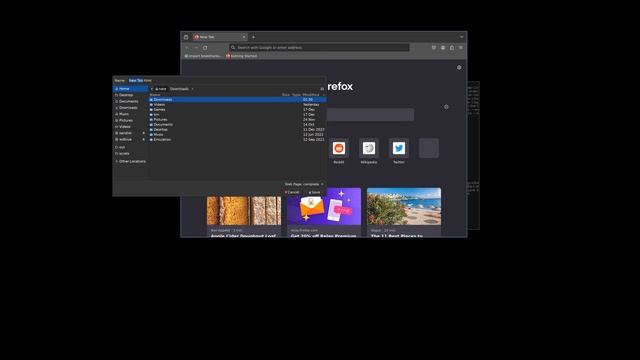
Task: Select Documents in the save dialog sidebar
Action: pos(130,101)
